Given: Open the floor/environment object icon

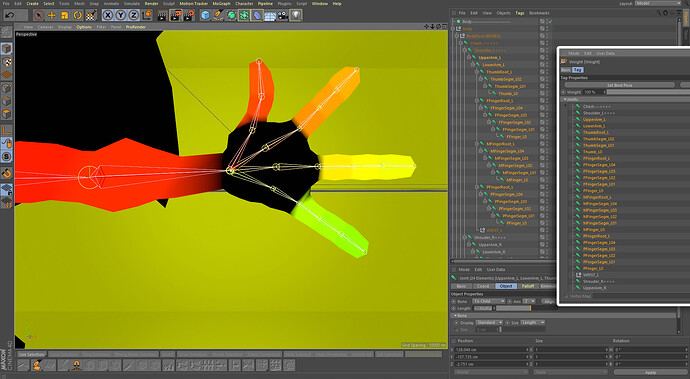Looking at the screenshot, I should pos(270,15).
